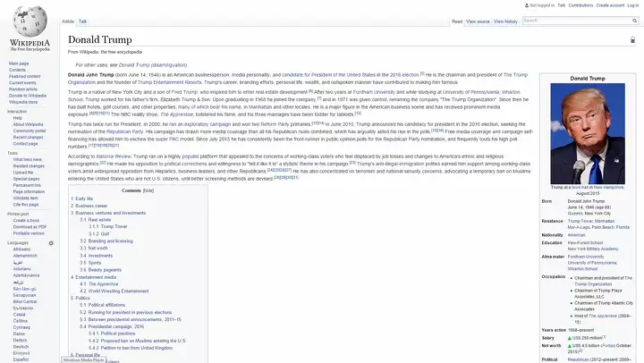
Task: Go to Random article in sidebar
Action: tap(22, 89)
